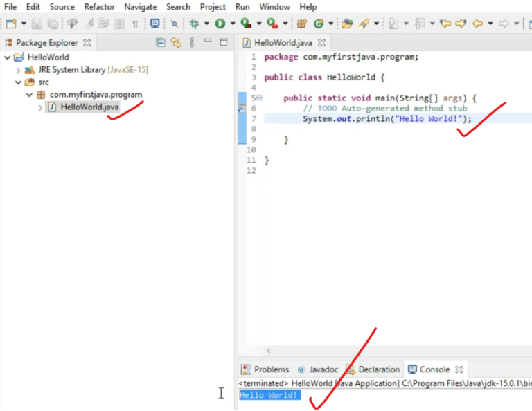Open the File menu

pyautogui.click(x=10, y=7)
